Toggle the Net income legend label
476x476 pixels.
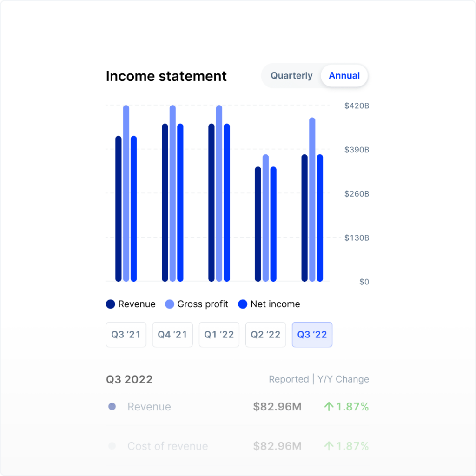point(275,304)
